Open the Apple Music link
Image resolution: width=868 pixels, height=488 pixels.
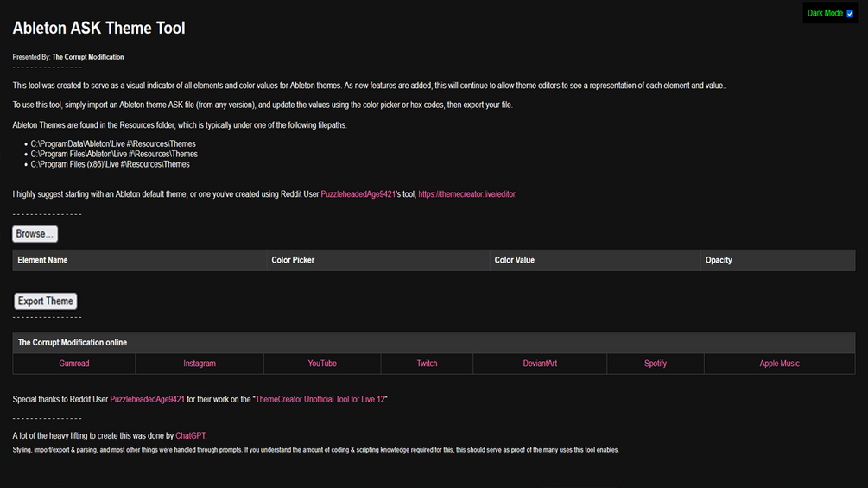point(779,364)
